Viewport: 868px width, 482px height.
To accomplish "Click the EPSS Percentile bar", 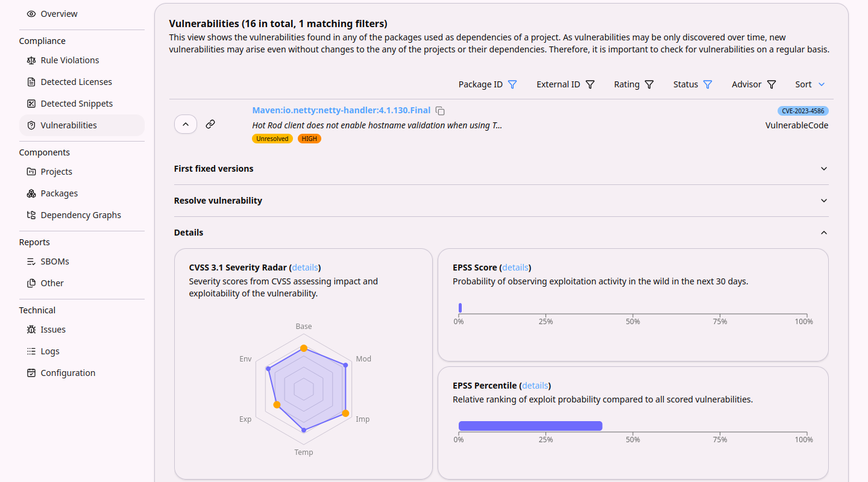I will click(530, 426).
